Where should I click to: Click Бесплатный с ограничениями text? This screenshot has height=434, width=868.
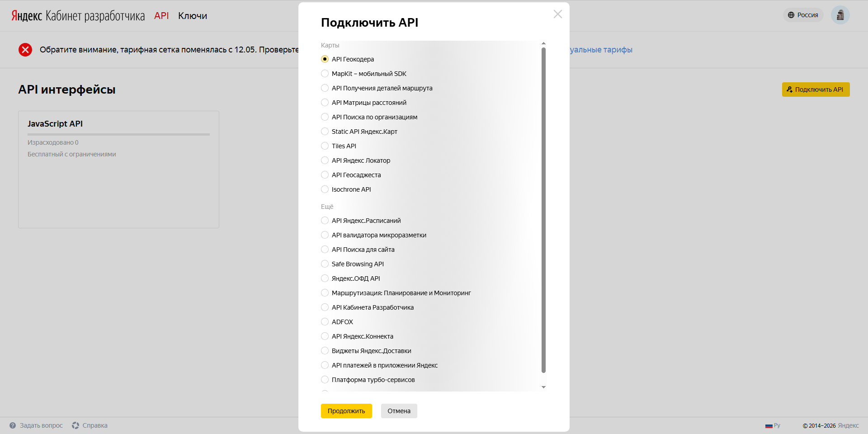click(x=72, y=154)
